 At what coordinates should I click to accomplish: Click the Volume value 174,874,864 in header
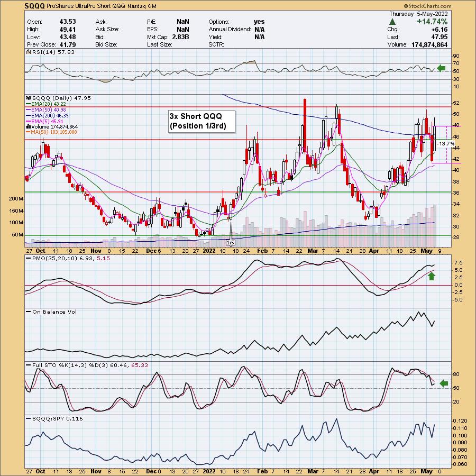click(x=429, y=44)
